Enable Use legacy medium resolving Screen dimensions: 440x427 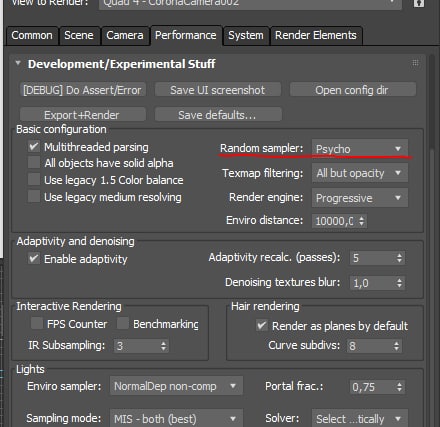tap(34, 197)
